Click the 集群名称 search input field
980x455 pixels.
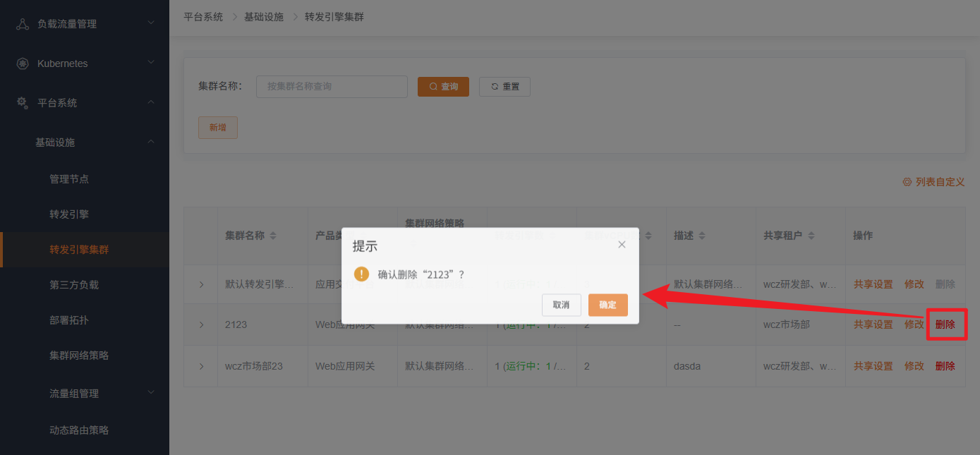point(332,87)
